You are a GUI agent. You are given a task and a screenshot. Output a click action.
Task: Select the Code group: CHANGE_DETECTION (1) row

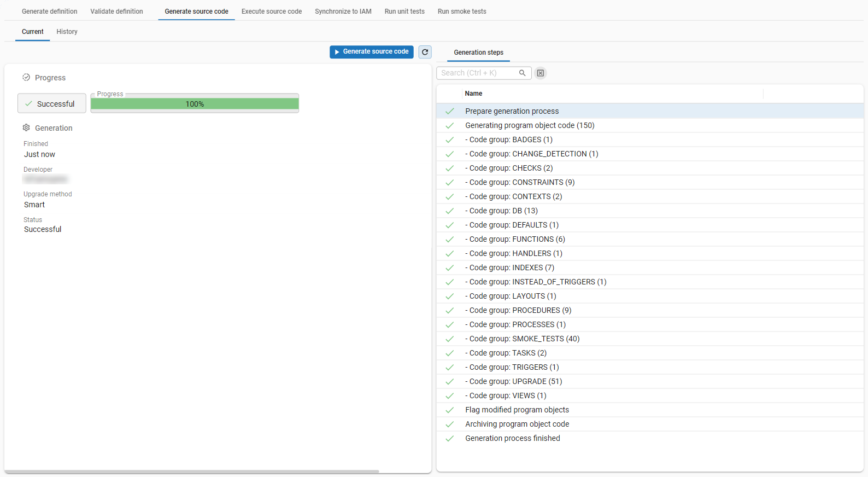(x=650, y=154)
